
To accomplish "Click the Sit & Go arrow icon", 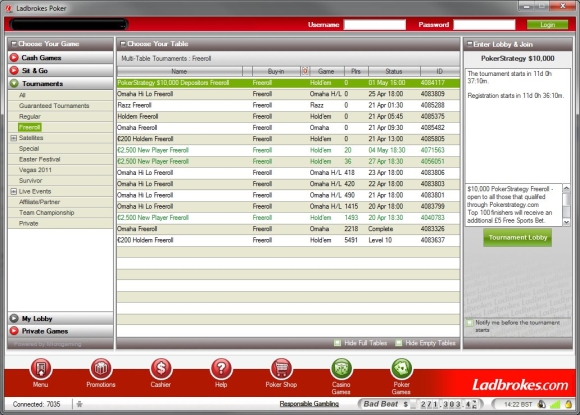I will click(x=14, y=70).
